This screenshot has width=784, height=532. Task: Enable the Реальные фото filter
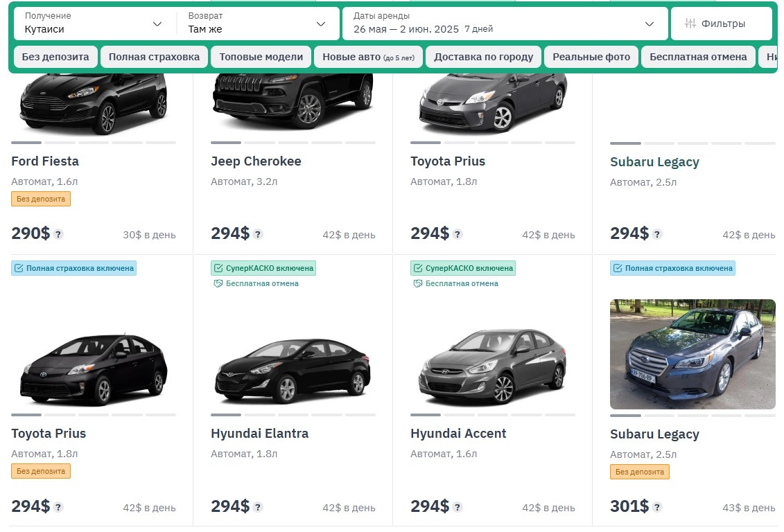591,57
